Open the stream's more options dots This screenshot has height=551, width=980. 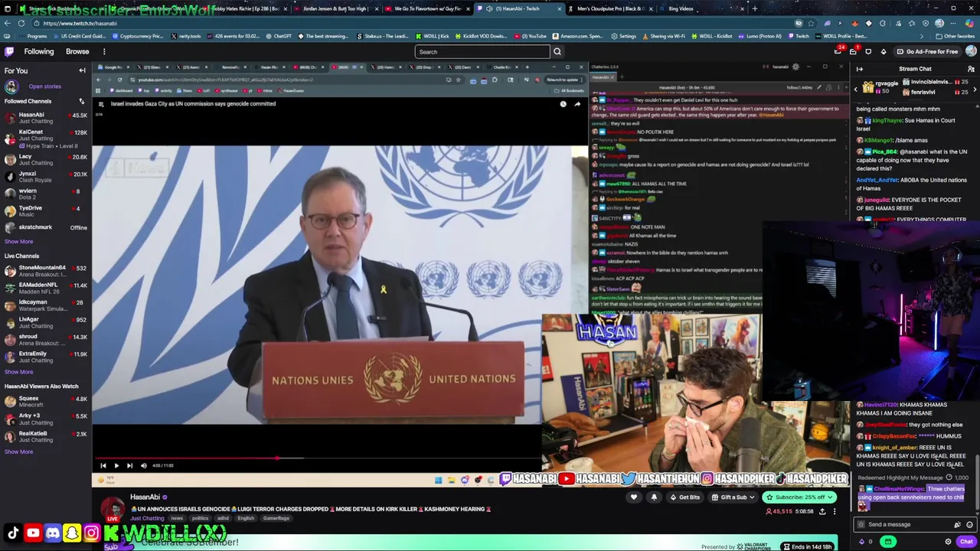835,511
